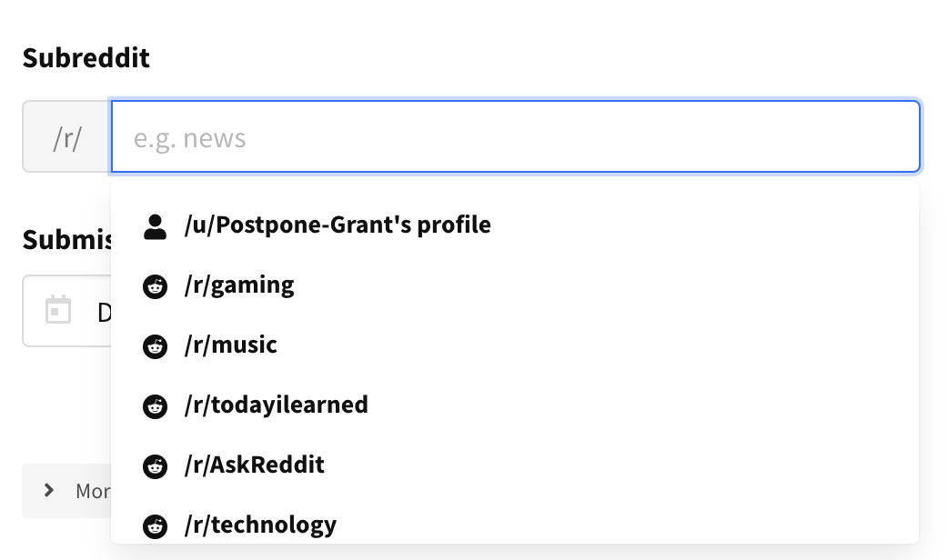Open /u/Postpone-Grant's profile entry

pos(336,225)
